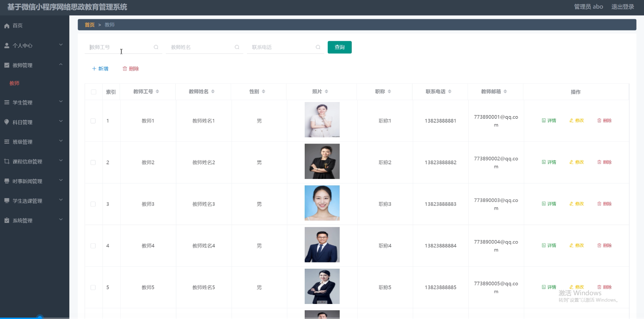644x319 pixels.
Task: Expand 个人中心 menu chevron
Action: [x=61, y=45]
